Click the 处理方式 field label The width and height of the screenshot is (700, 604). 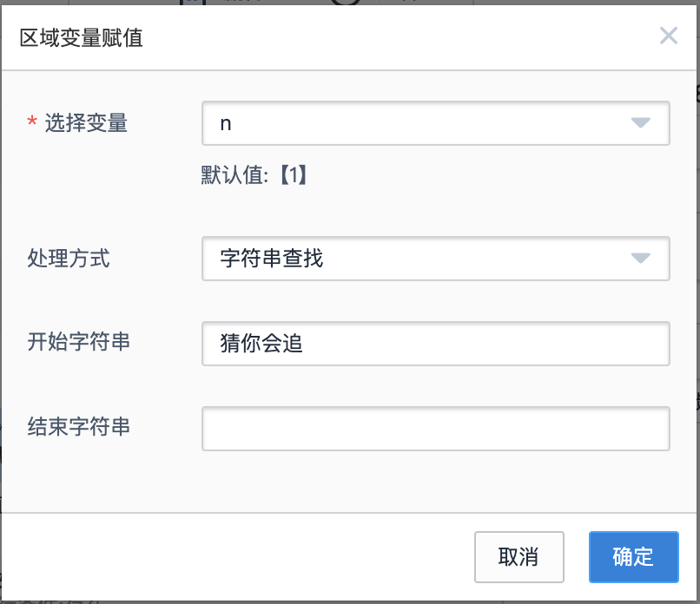[69, 259]
